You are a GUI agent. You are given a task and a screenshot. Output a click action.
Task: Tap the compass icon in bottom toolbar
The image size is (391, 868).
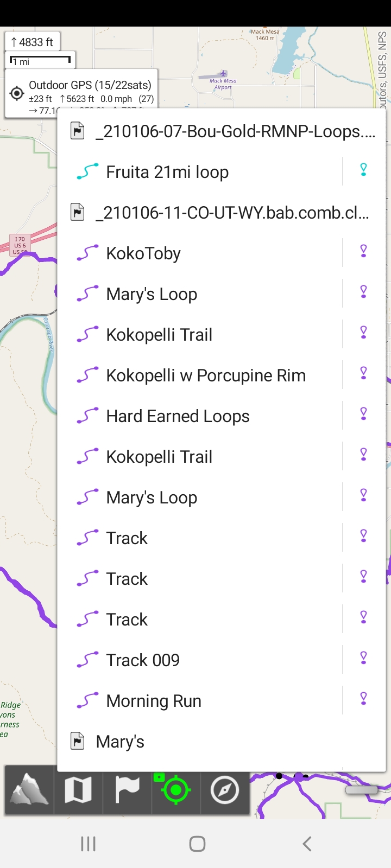coord(225,789)
